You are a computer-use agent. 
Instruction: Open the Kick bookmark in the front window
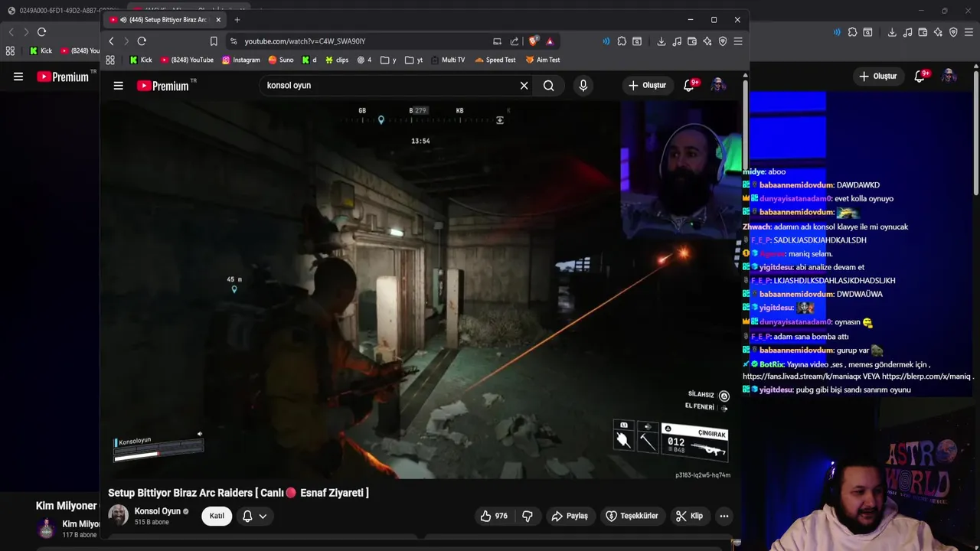click(x=141, y=60)
